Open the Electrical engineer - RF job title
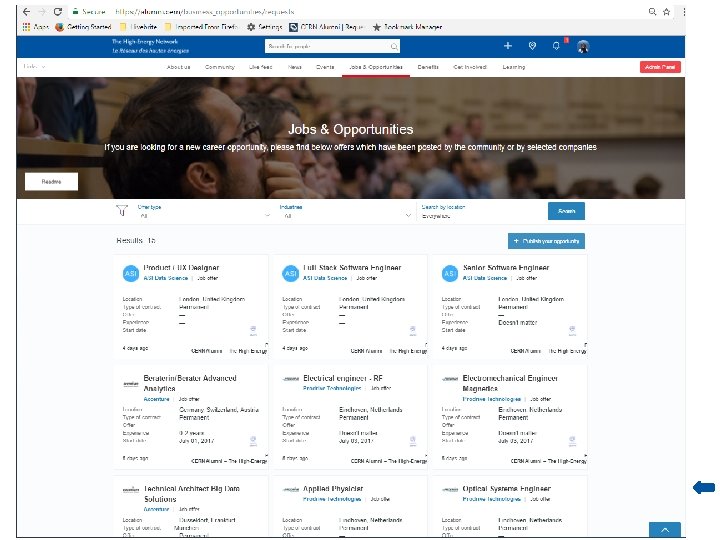The width and height of the screenshot is (720, 540). pos(343,378)
